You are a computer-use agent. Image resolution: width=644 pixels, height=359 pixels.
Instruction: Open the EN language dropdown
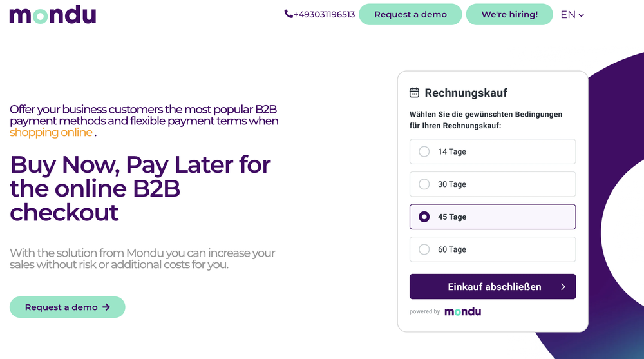(572, 14)
